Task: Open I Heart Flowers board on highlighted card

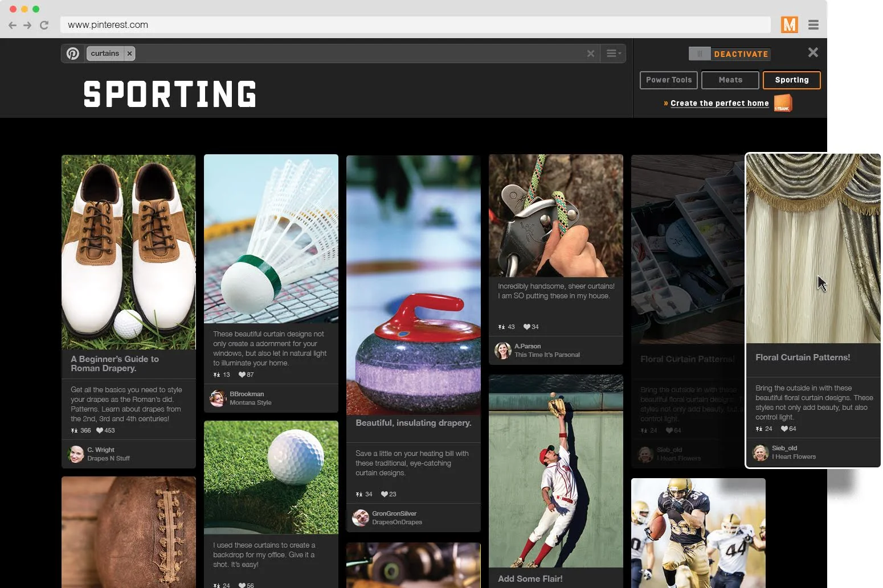Action: [x=794, y=457]
